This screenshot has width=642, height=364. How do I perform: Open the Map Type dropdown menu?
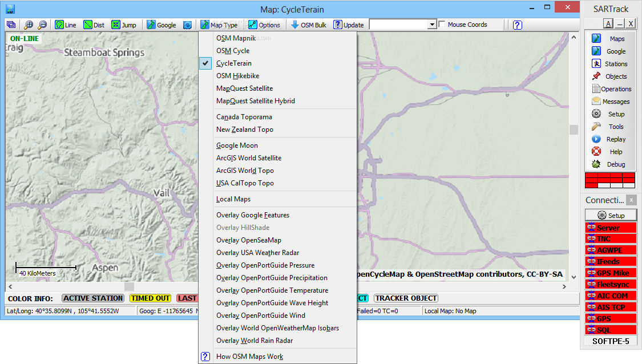[219, 25]
